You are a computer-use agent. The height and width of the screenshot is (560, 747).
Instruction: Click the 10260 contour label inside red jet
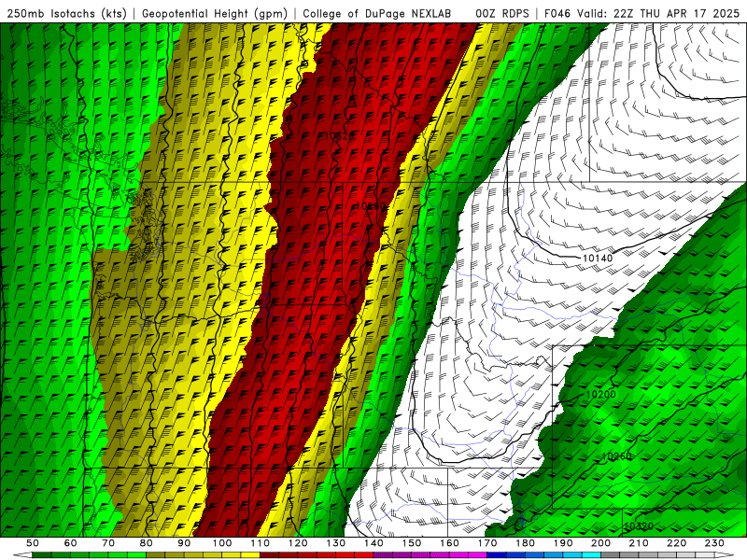[370, 206]
